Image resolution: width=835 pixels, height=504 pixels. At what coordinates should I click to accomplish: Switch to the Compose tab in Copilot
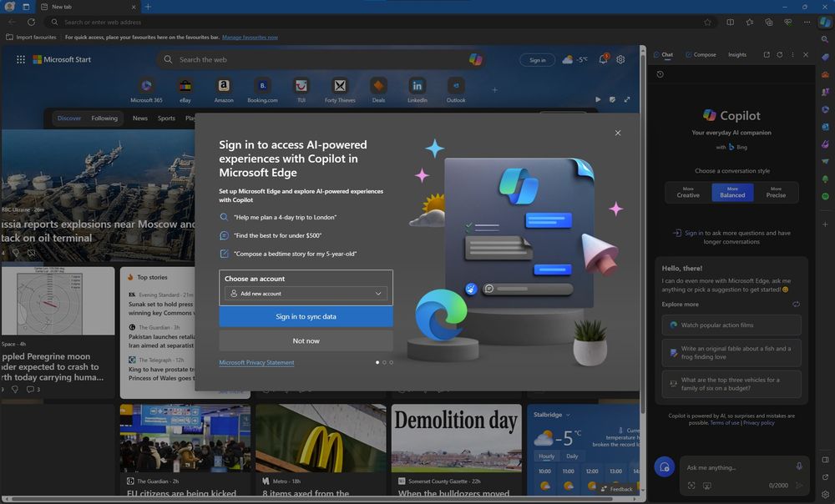click(701, 55)
